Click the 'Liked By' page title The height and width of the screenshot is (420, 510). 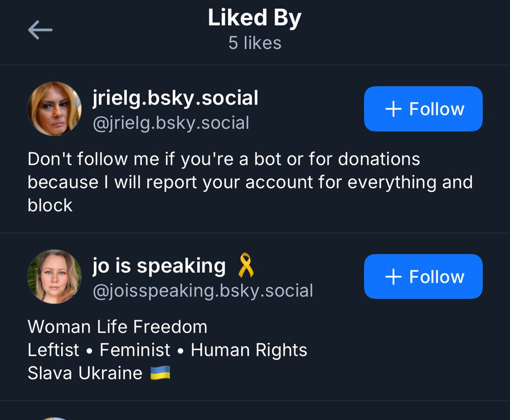point(254,18)
